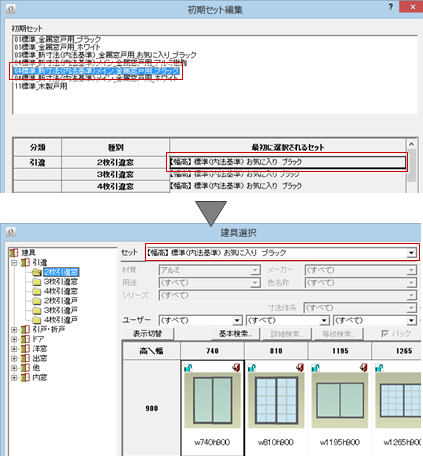Click the help question mark in title bar
The width and height of the screenshot is (423, 456).
click(391, 7)
